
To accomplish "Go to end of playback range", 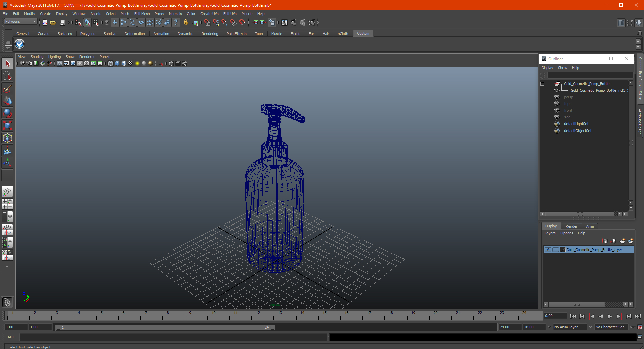I will pos(638,316).
